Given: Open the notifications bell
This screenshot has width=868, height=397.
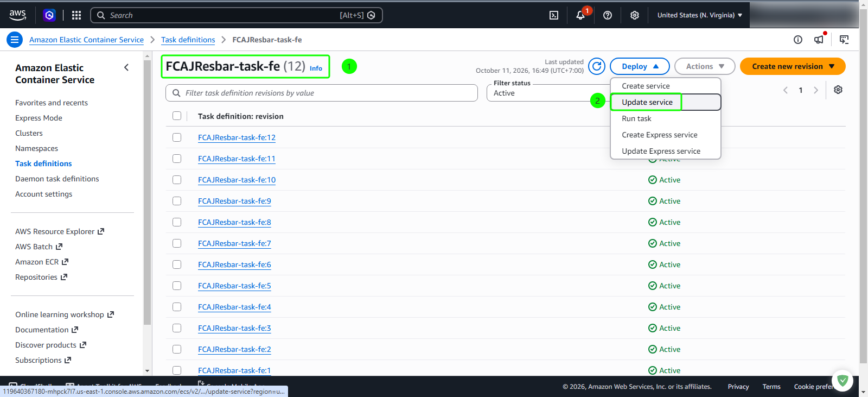Looking at the screenshot, I should pos(580,15).
